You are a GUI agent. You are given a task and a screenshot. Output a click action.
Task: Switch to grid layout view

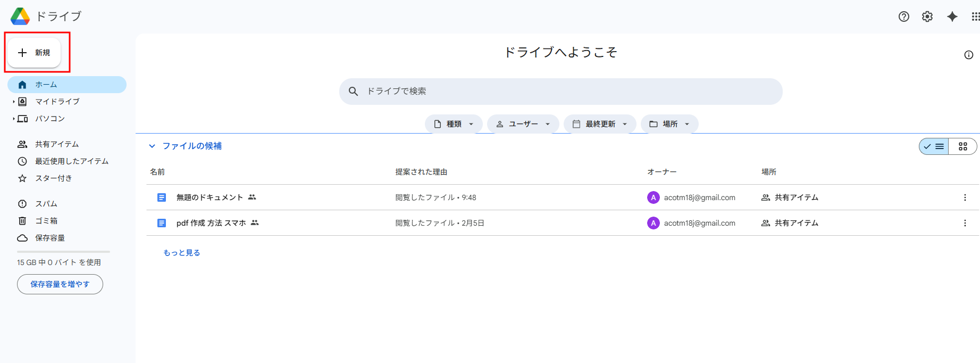pyautogui.click(x=962, y=146)
